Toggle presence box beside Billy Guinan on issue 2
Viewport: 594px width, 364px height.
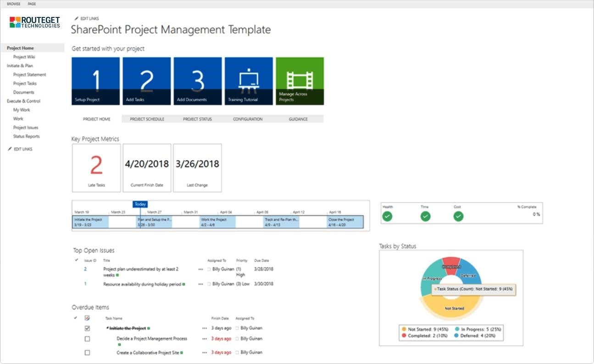pyautogui.click(x=209, y=270)
